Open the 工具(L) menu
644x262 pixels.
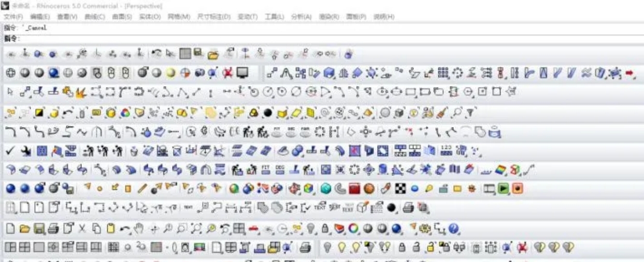coord(274,17)
